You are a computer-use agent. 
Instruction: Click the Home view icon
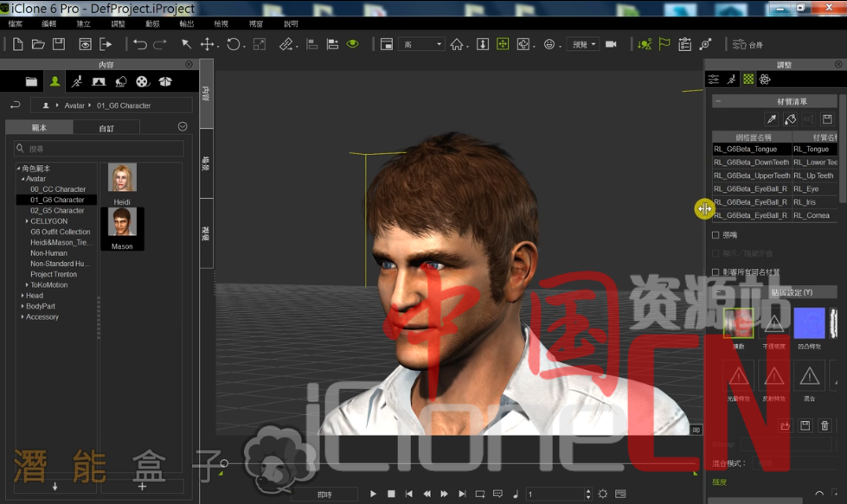click(x=456, y=44)
